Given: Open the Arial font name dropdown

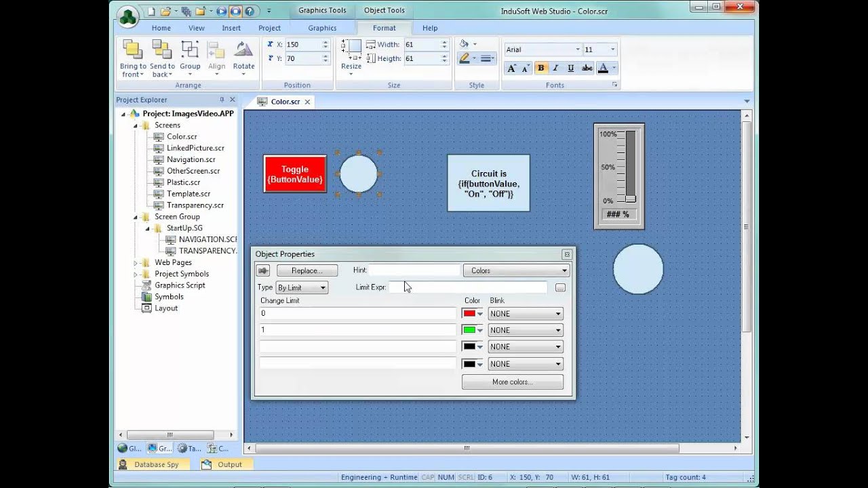Looking at the screenshot, I should (578, 49).
